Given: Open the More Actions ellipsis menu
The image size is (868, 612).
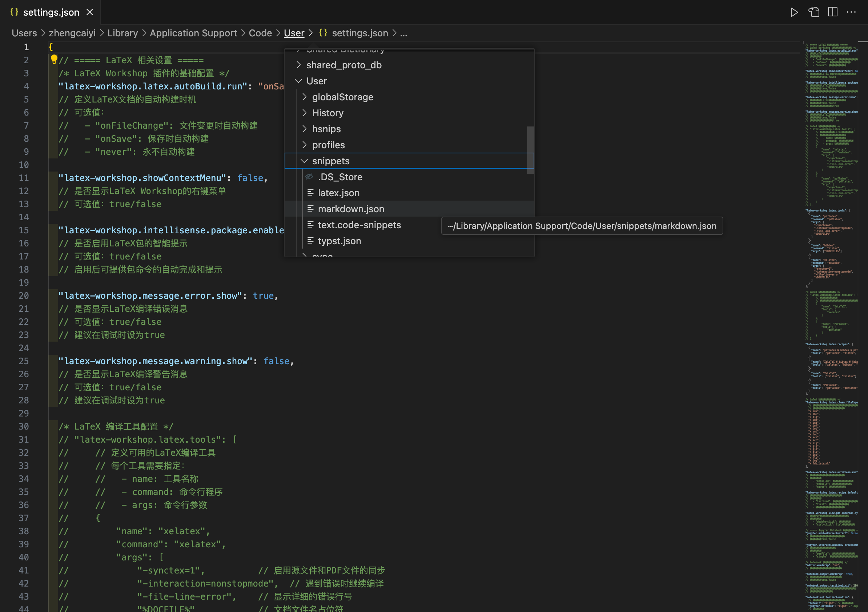Looking at the screenshot, I should (851, 12).
